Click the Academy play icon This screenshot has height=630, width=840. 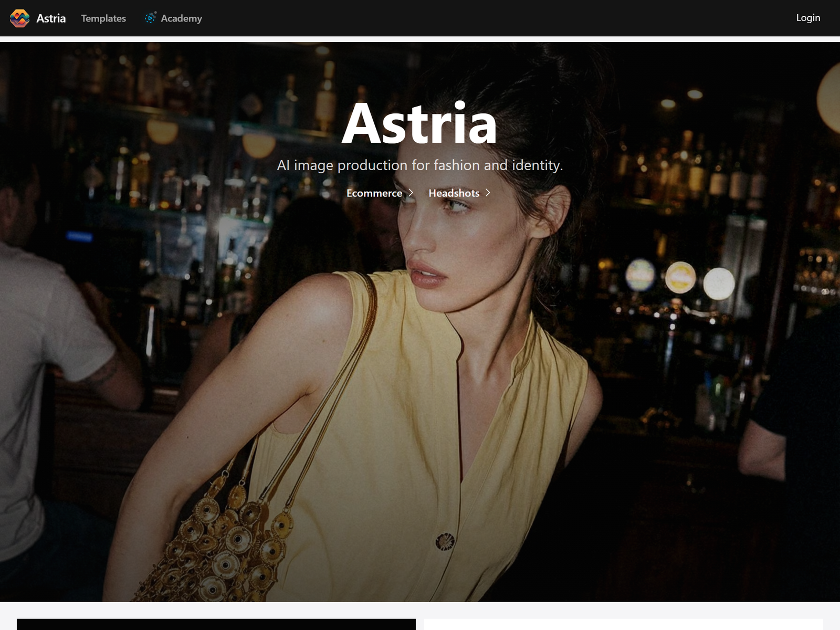coord(150,18)
